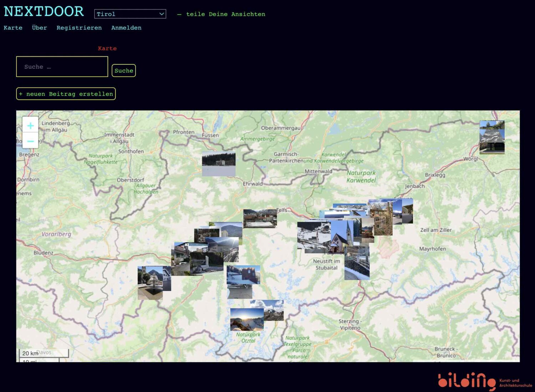Image resolution: width=535 pixels, height=392 pixels.
Task: Open the Tirol region dropdown
Action: [x=130, y=14]
